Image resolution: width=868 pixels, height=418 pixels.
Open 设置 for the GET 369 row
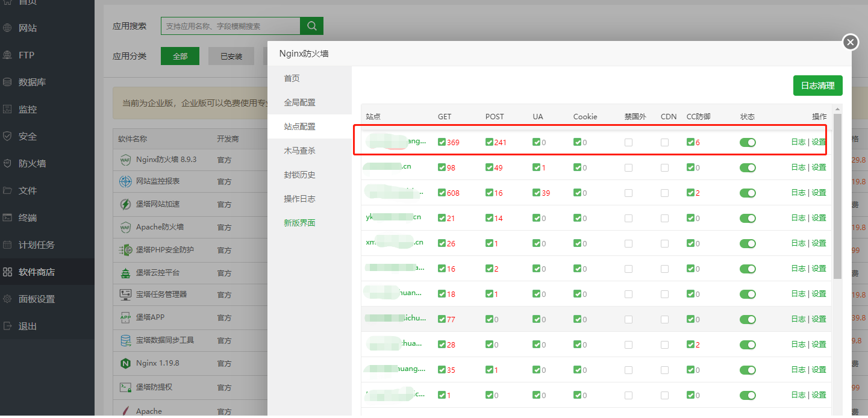(819, 142)
